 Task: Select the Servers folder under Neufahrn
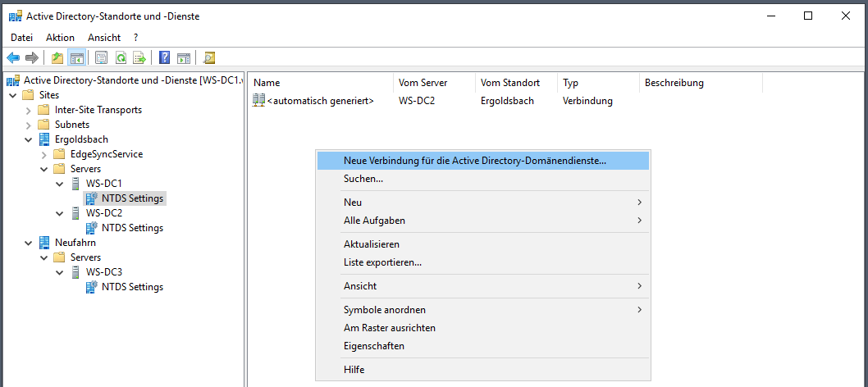point(86,257)
